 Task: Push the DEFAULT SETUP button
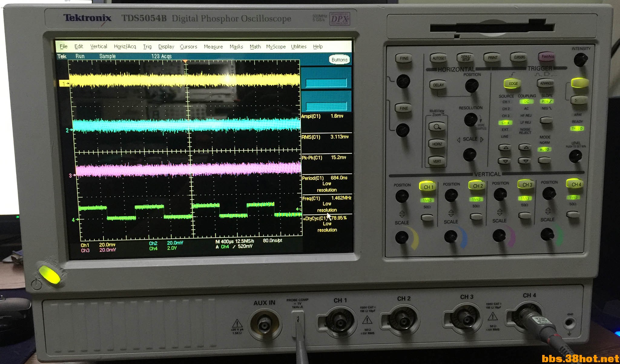(466, 57)
